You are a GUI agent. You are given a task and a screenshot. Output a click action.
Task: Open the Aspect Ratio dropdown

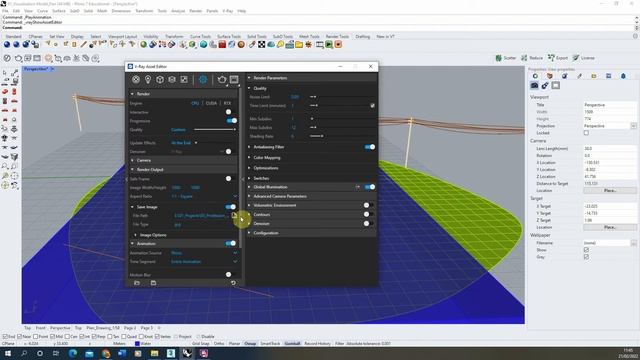(x=235, y=196)
